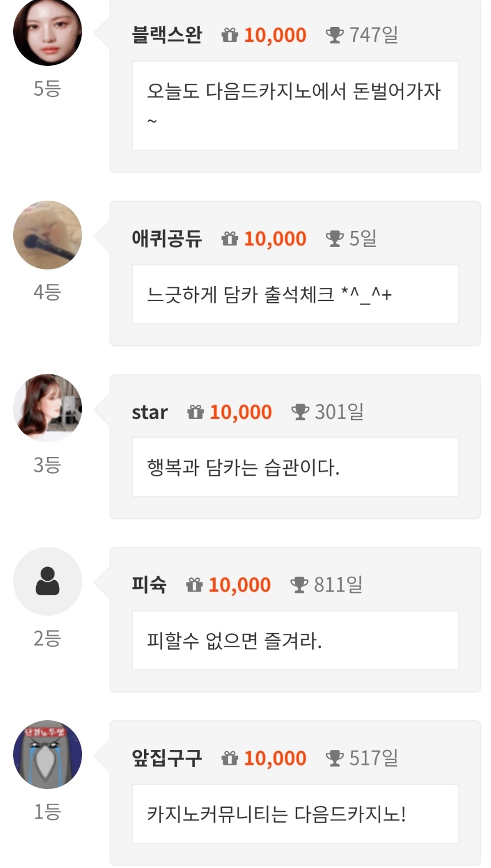Open the 4등 user's profile picture

(48, 235)
